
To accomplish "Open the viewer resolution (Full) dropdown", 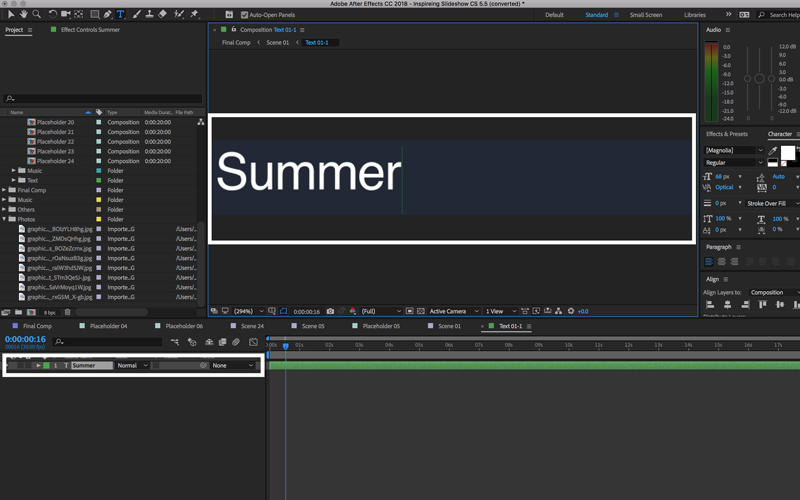I will tap(381, 311).
